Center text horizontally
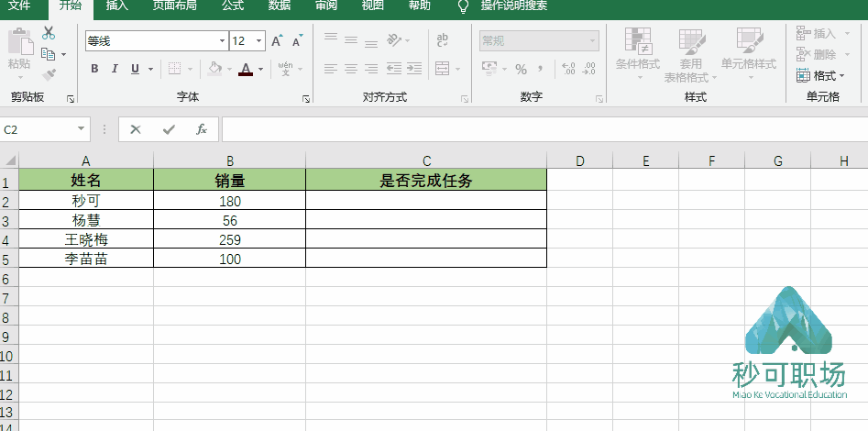This screenshot has height=431, width=868. pos(351,69)
